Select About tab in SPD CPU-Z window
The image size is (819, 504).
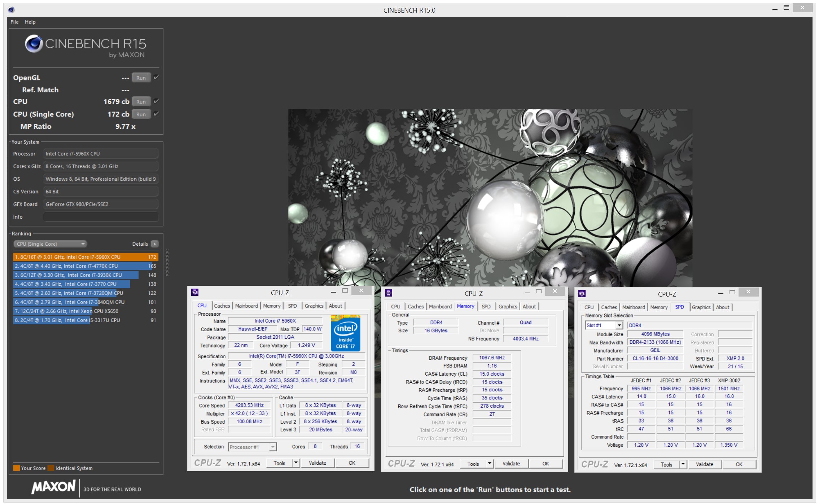pyautogui.click(x=722, y=307)
